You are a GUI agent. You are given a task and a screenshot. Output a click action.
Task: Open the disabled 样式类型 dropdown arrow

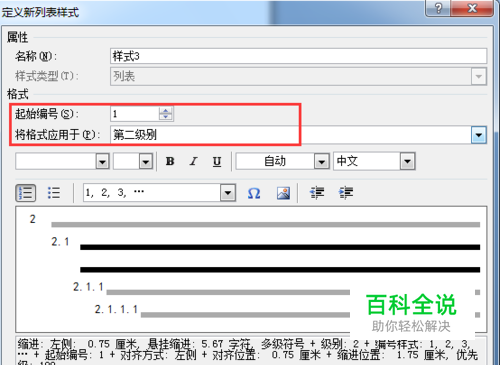479,76
